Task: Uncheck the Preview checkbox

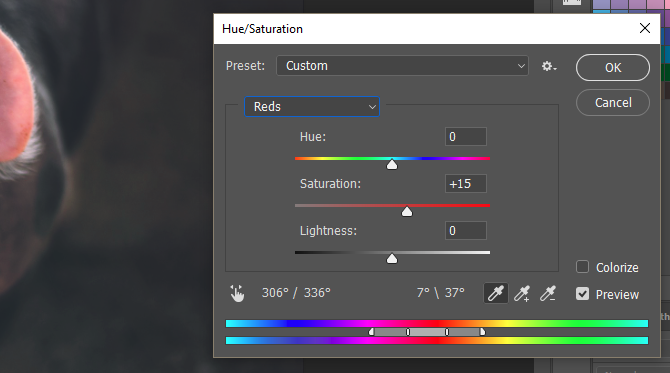Action: [582, 294]
